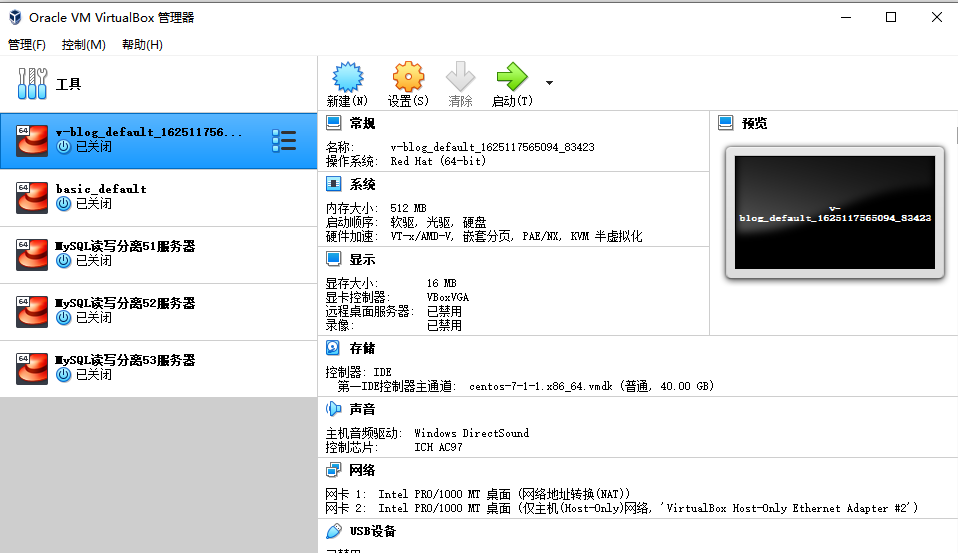Open the 控制(M) menu
The width and height of the screenshot is (958, 553).
(x=84, y=45)
